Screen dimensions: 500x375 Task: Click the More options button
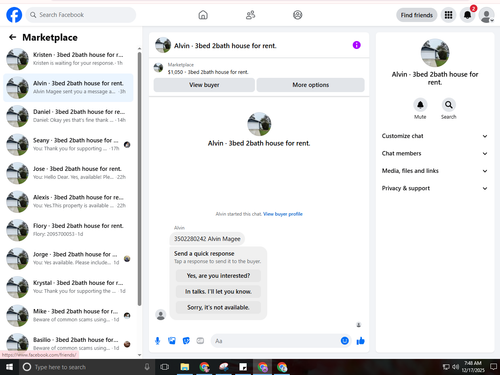(x=310, y=85)
